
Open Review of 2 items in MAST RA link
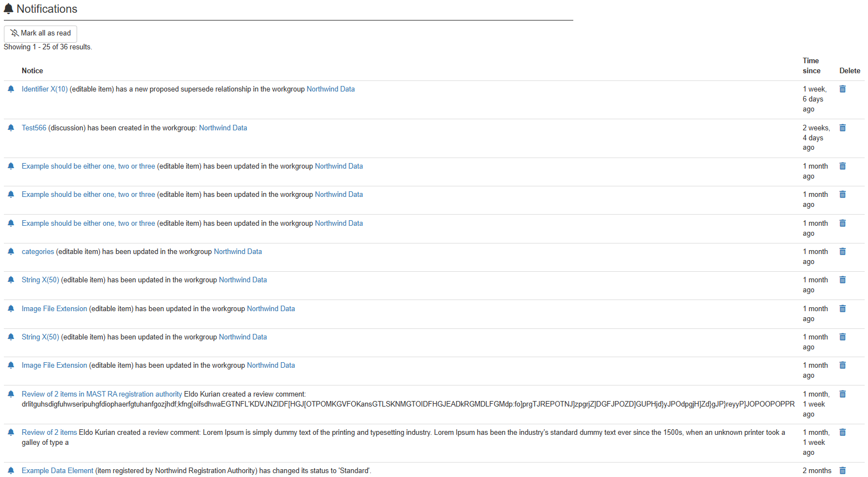point(102,394)
